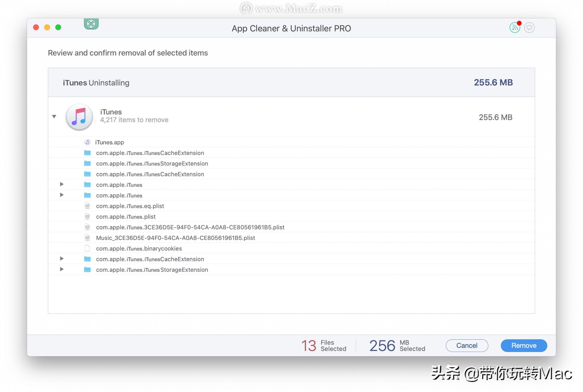Click the 255.6 MB total size indicator
The image size is (583, 392).
pyautogui.click(x=493, y=82)
